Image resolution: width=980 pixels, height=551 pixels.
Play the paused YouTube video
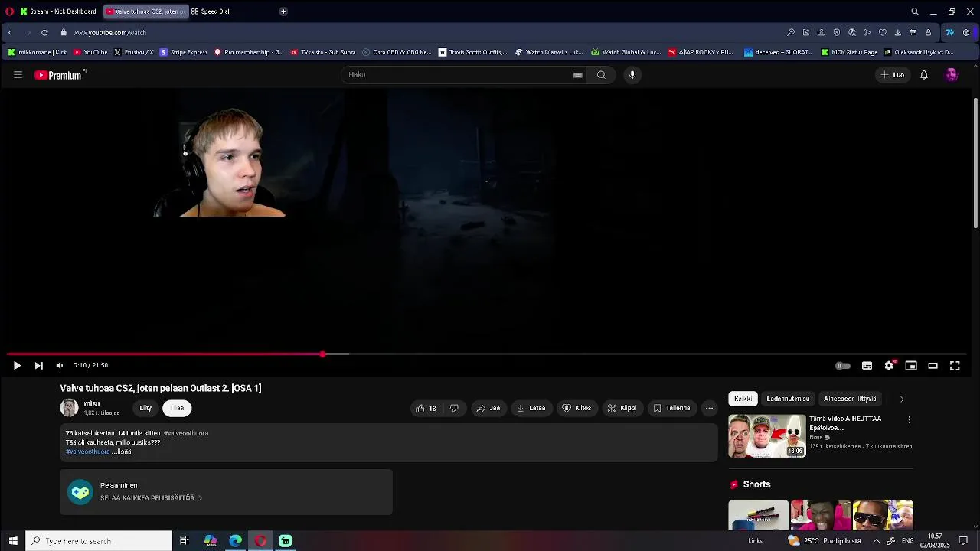pos(17,366)
